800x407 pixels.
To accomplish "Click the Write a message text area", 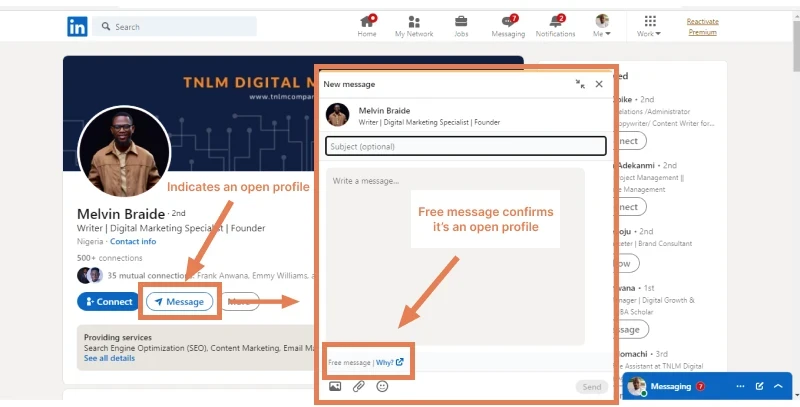I will [455, 256].
